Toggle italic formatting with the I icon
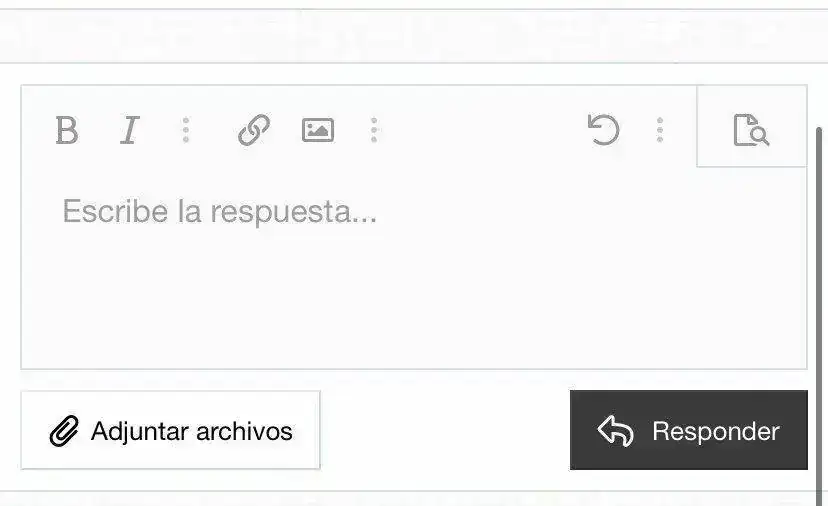The width and height of the screenshot is (828, 506). [129, 130]
